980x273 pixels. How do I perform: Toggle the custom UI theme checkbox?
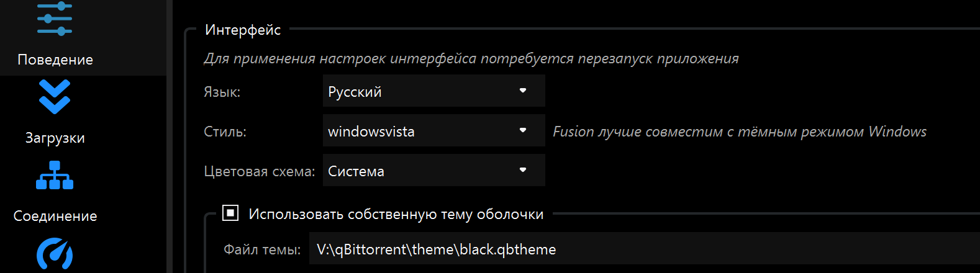coord(230,213)
